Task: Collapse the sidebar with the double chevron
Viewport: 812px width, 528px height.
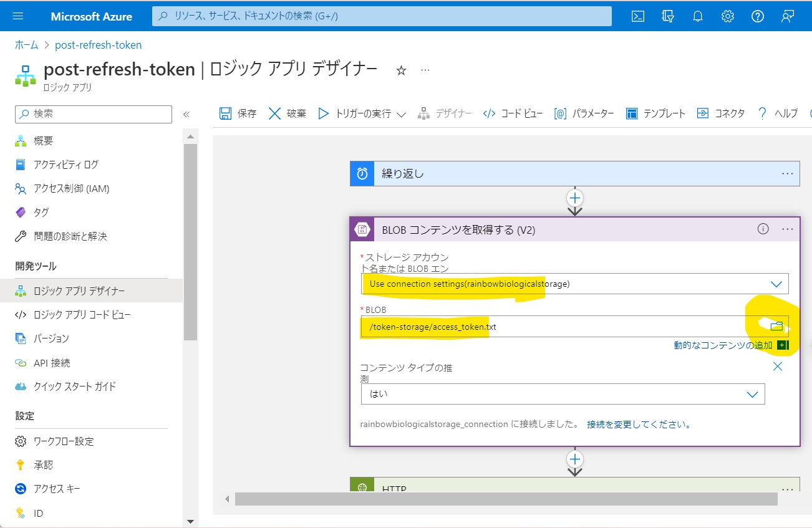Action: pos(186,114)
